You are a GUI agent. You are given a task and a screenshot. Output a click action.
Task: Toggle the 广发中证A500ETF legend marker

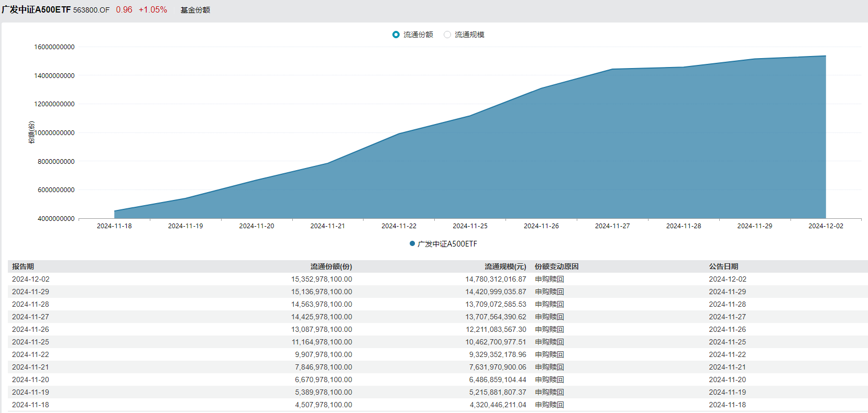tap(412, 243)
